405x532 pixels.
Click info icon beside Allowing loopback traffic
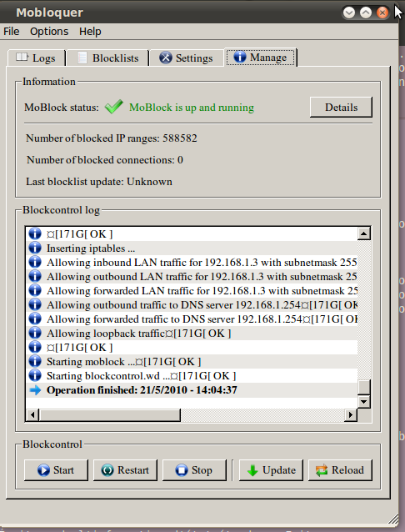click(x=35, y=334)
